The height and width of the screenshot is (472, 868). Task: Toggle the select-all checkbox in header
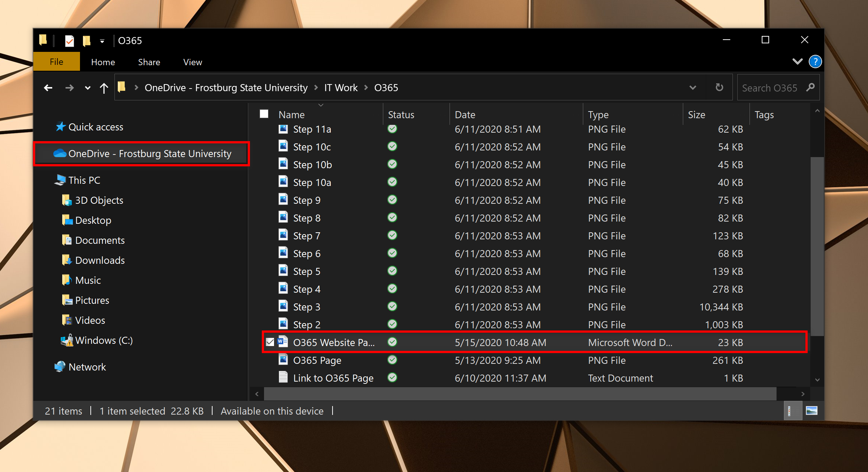click(264, 114)
